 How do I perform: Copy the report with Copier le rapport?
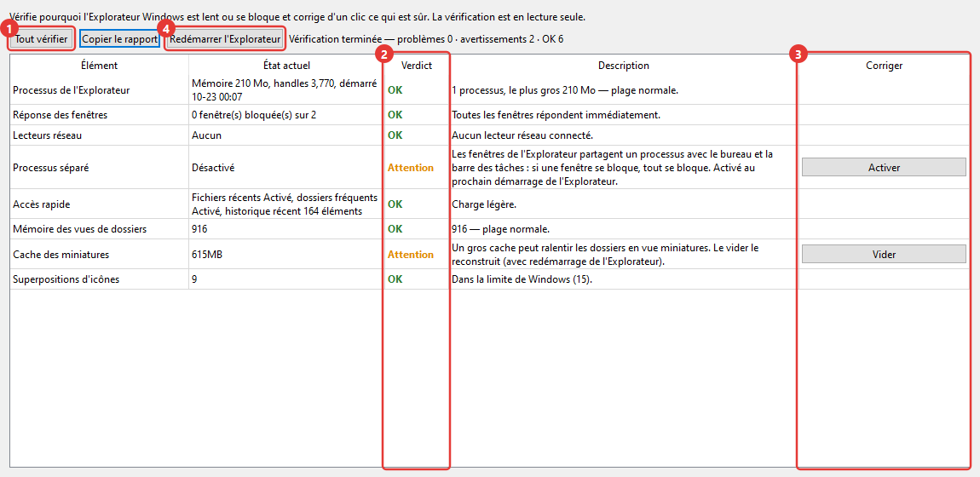120,38
